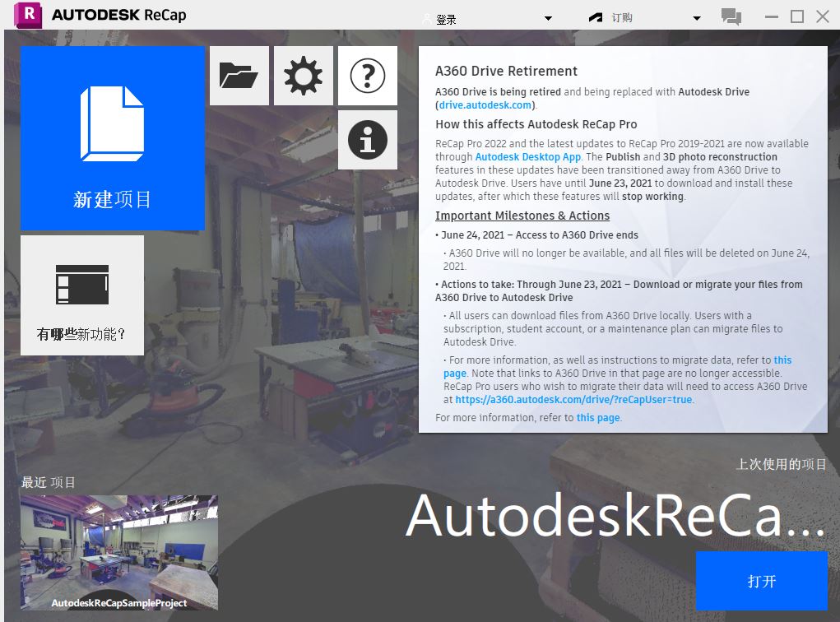This screenshot has height=622, width=840.
Task: Expand the 登录 sign-in dropdown arrow
Action: (550, 16)
